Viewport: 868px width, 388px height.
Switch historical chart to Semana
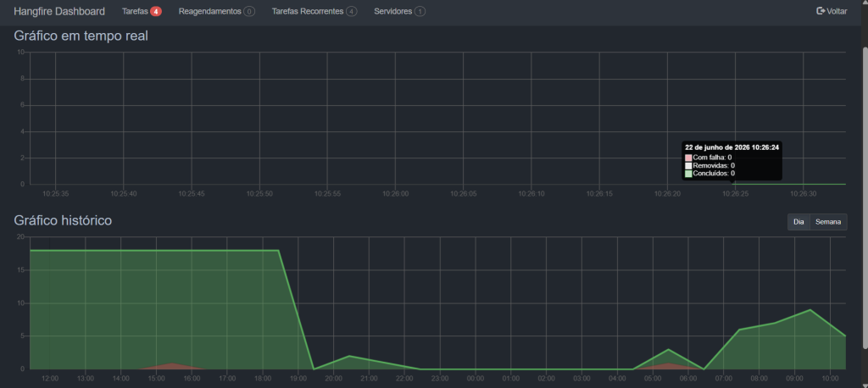click(828, 222)
